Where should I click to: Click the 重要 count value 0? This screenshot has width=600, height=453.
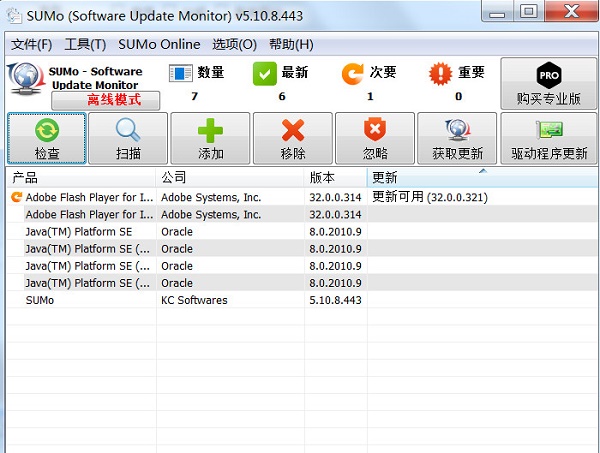pos(458,96)
